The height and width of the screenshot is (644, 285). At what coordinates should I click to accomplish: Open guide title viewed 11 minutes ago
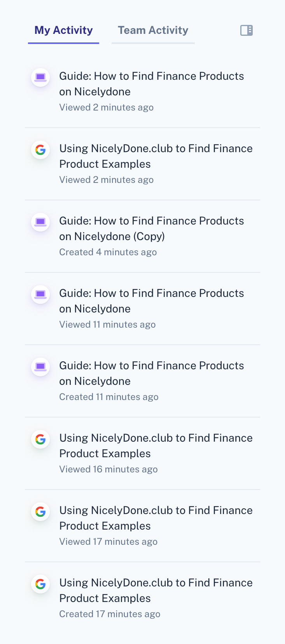click(151, 301)
